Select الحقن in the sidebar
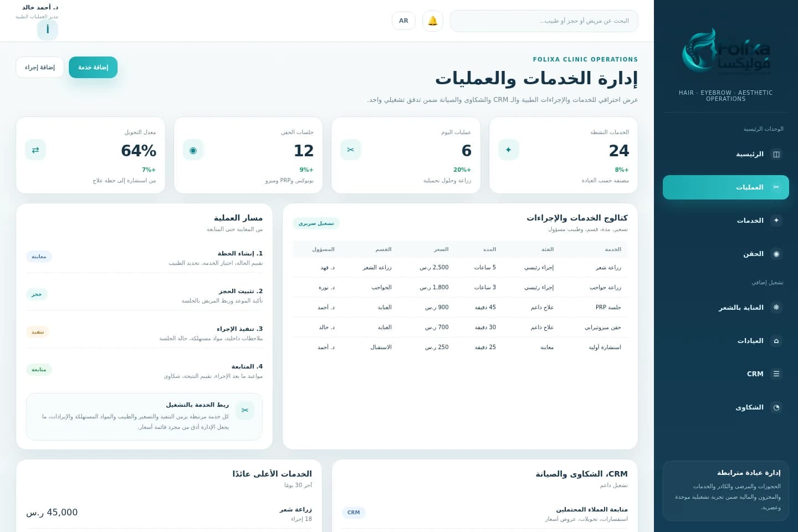 click(726, 254)
